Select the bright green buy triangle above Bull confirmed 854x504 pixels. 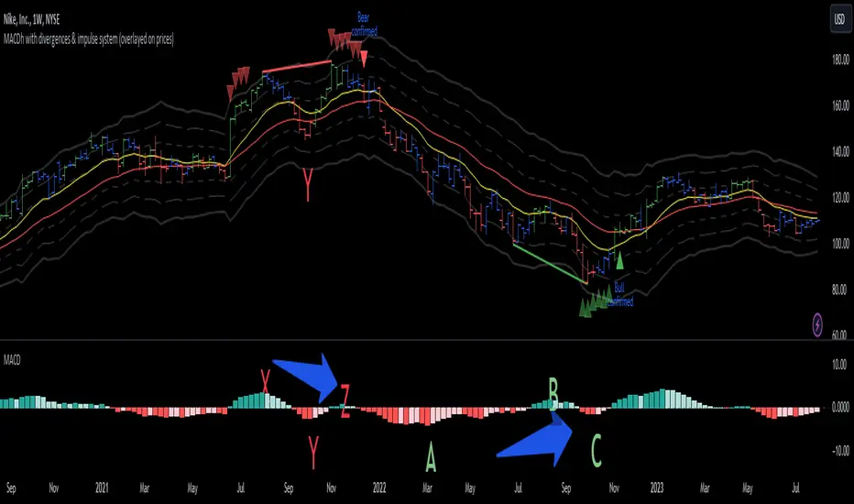(619, 260)
